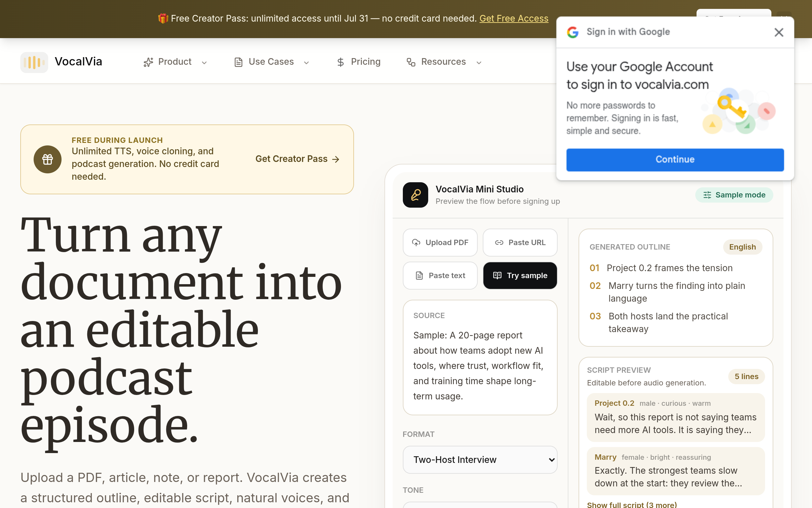Click the VocalVia Mini Studio title
The height and width of the screenshot is (508, 812).
(480, 189)
